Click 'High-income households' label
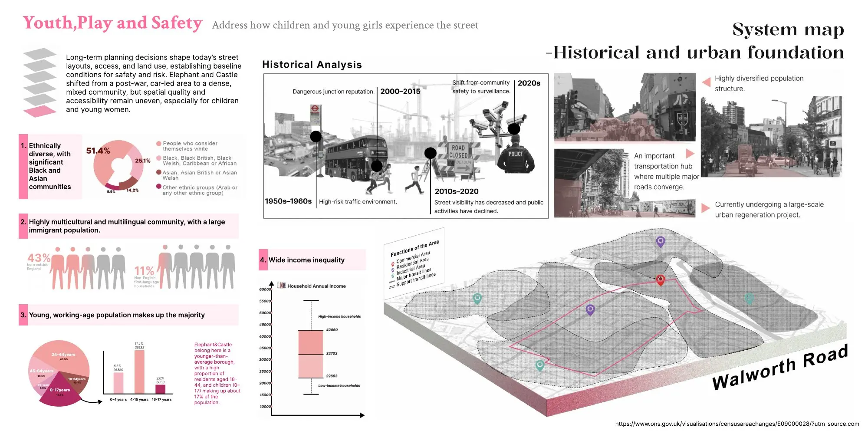 pos(339,316)
